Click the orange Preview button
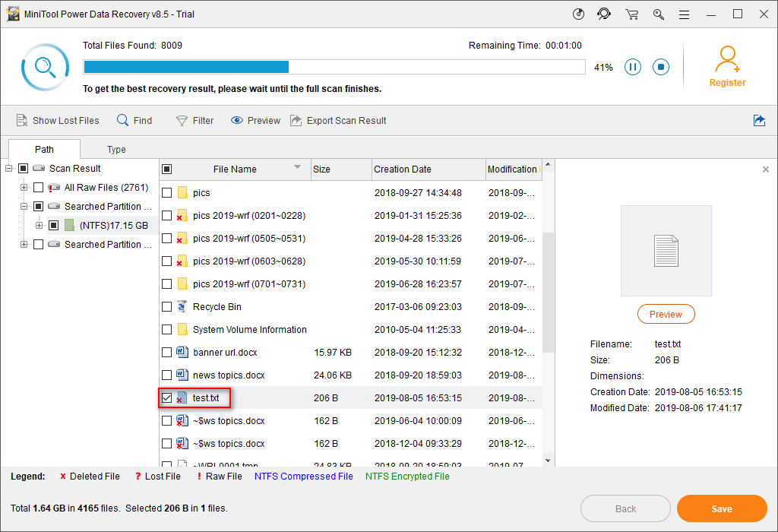Viewport: 778px width, 532px height. pos(666,314)
